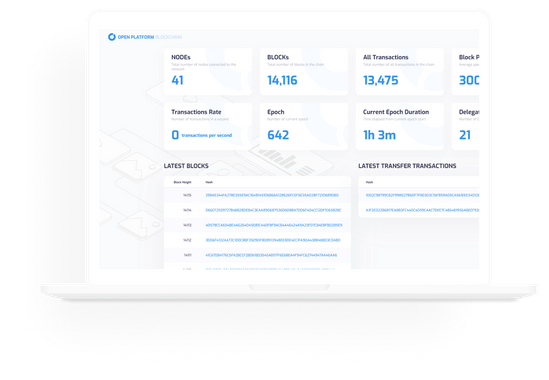
Task: Click block height 14113 cell
Action: 187,225
